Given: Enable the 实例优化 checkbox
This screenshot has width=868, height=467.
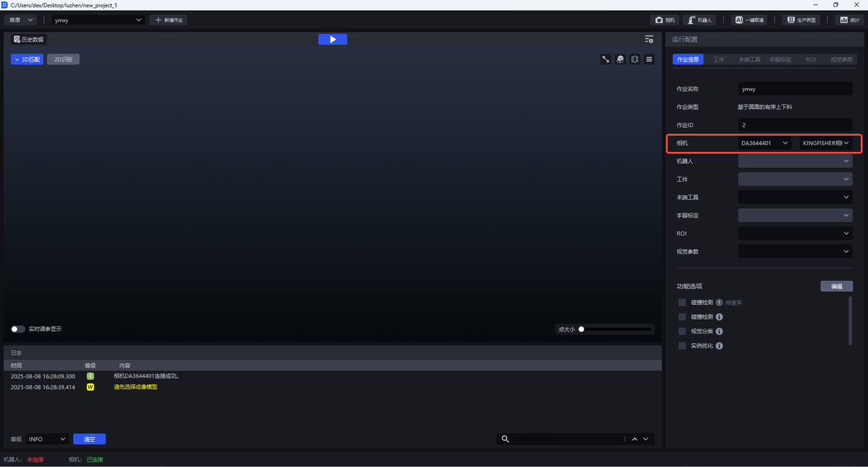Looking at the screenshot, I should coord(682,346).
